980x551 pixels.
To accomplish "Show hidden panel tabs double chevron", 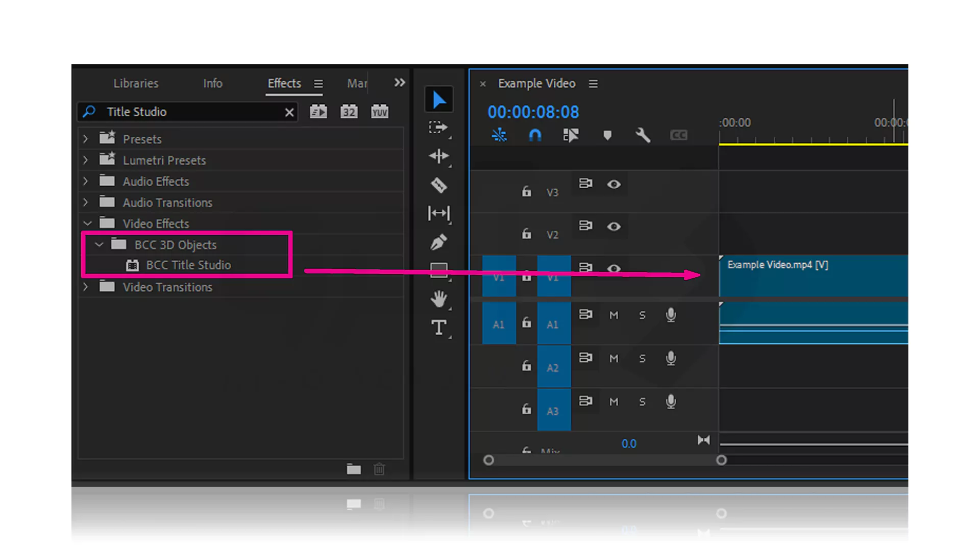I will point(400,83).
